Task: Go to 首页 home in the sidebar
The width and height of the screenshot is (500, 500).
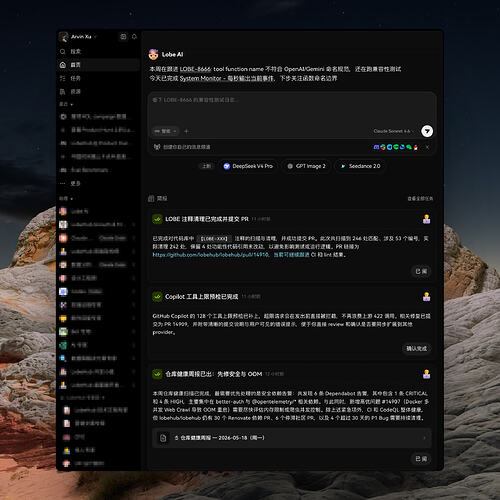Action: pyautogui.click(x=99, y=65)
